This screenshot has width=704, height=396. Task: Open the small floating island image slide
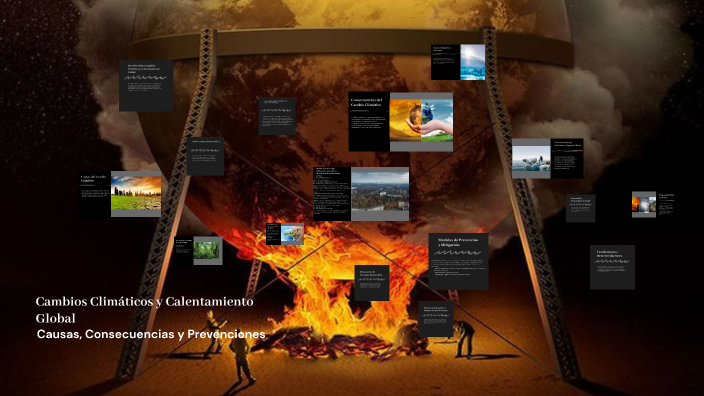285,234
